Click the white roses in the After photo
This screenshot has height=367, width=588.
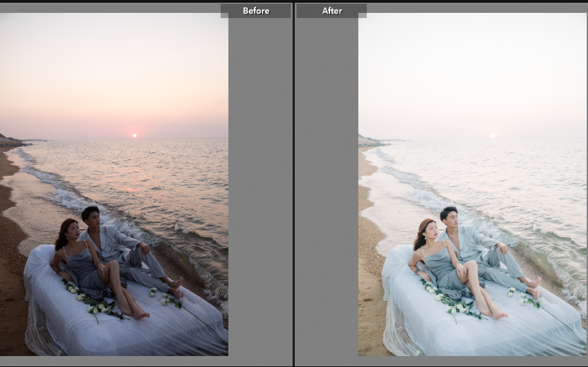pyautogui.click(x=455, y=306)
